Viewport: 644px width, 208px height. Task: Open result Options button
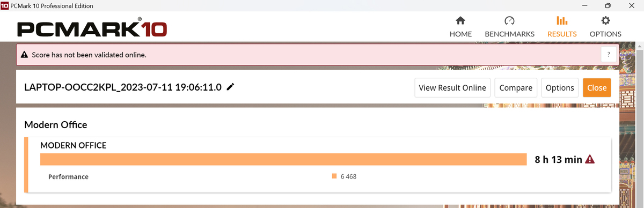pyautogui.click(x=560, y=88)
